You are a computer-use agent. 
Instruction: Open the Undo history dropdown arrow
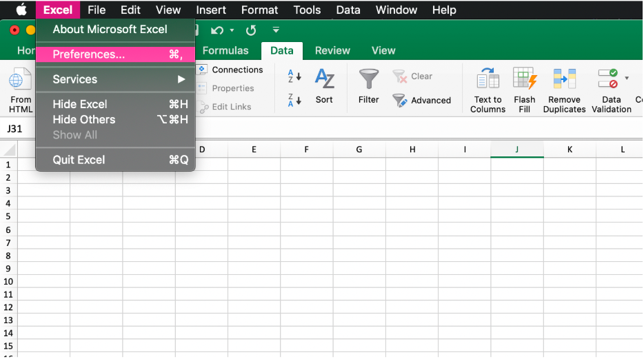pos(232,30)
